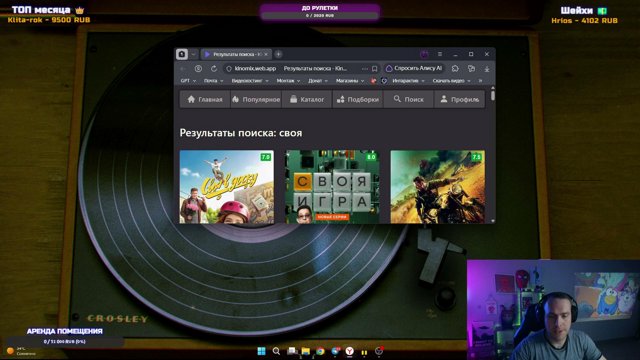
Task: Open the taskbar icon between Chrome and Yandex
Action: click(x=336, y=351)
